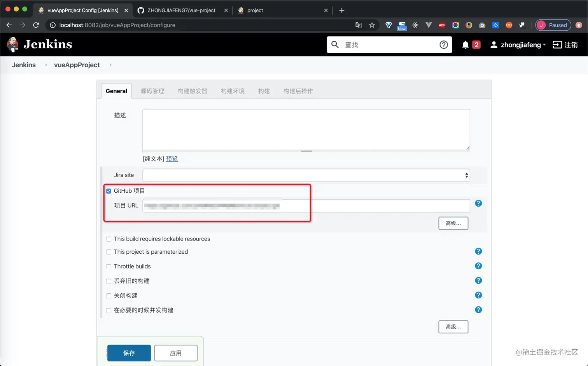The image size is (588, 366).
Task: Select the General tab
Action: click(116, 91)
